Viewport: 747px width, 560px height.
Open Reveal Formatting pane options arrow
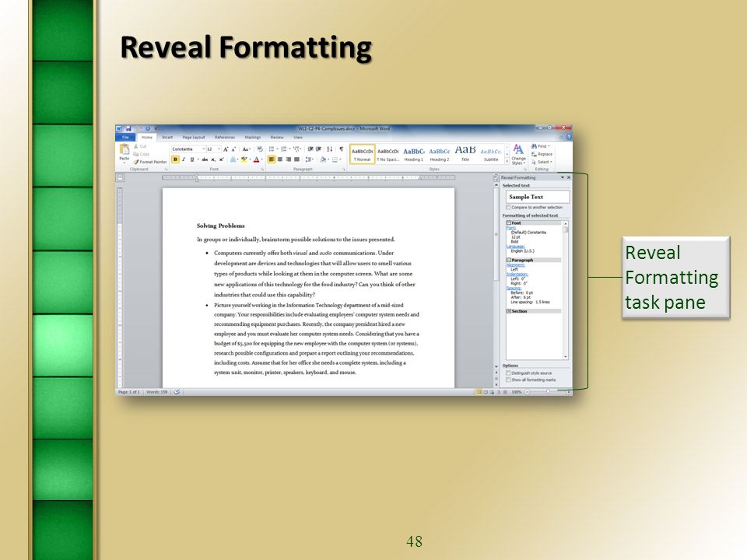tap(562, 177)
